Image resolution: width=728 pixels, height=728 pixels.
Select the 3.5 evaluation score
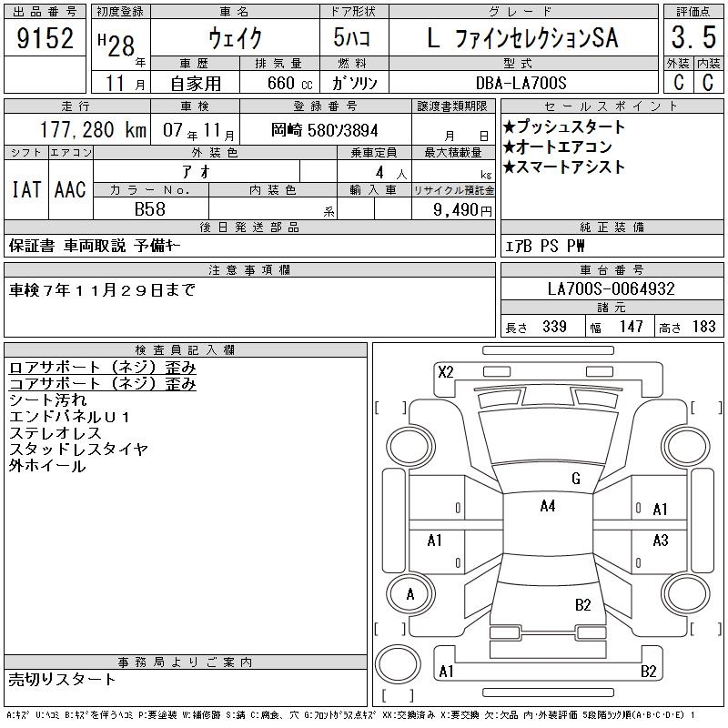pyautogui.click(x=693, y=38)
